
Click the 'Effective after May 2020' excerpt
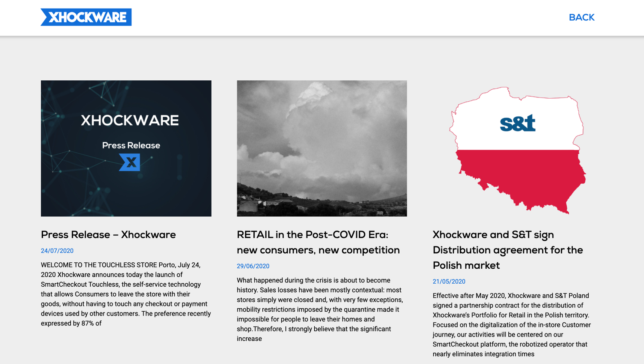coord(512,325)
